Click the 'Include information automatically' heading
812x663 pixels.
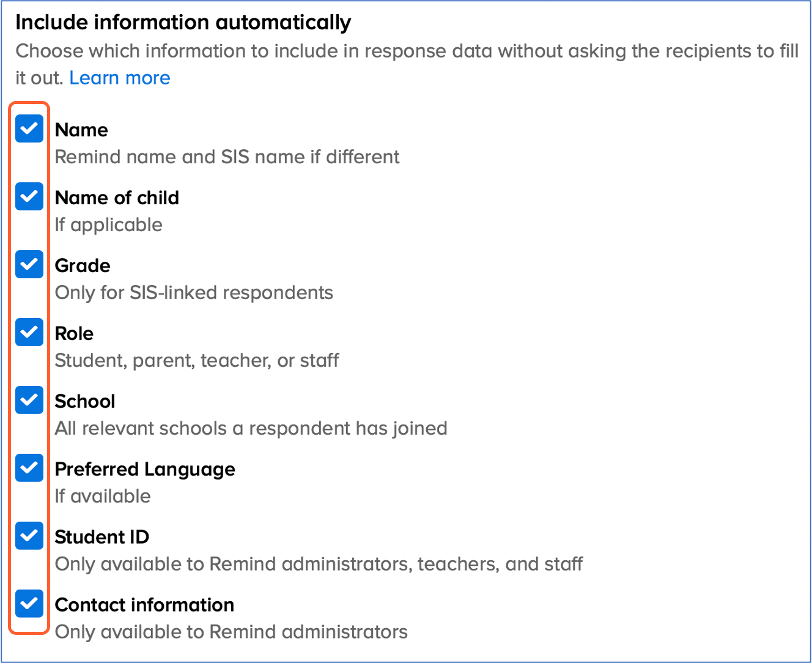pos(183,23)
